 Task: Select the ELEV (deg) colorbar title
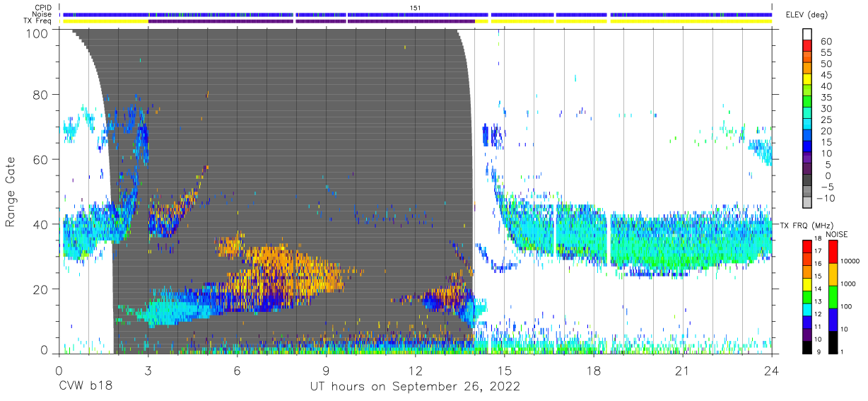tap(806, 15)
